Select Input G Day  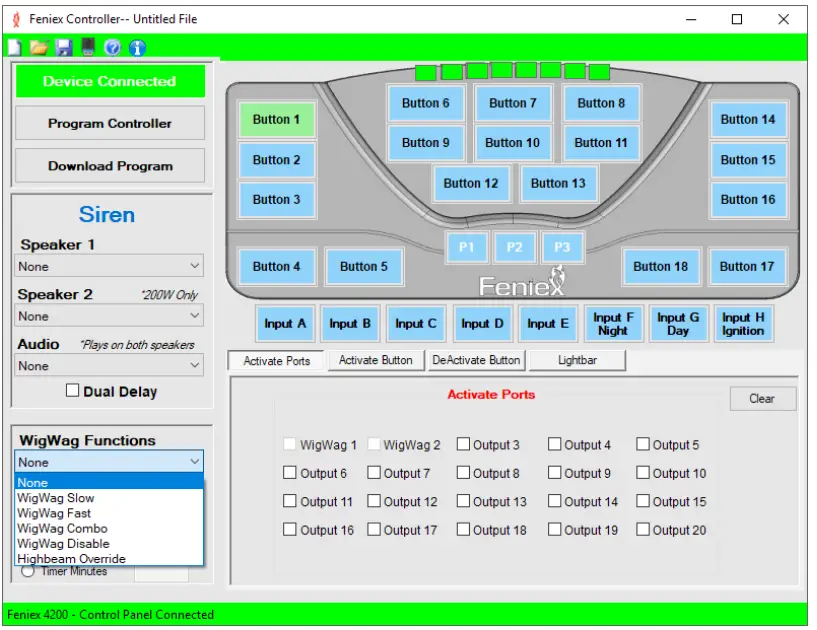pos(678,324)
